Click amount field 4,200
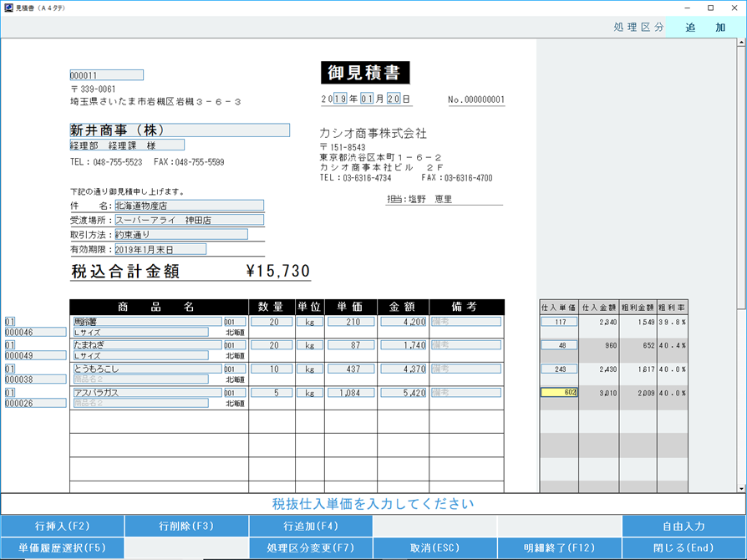 (x=403, y=322)
